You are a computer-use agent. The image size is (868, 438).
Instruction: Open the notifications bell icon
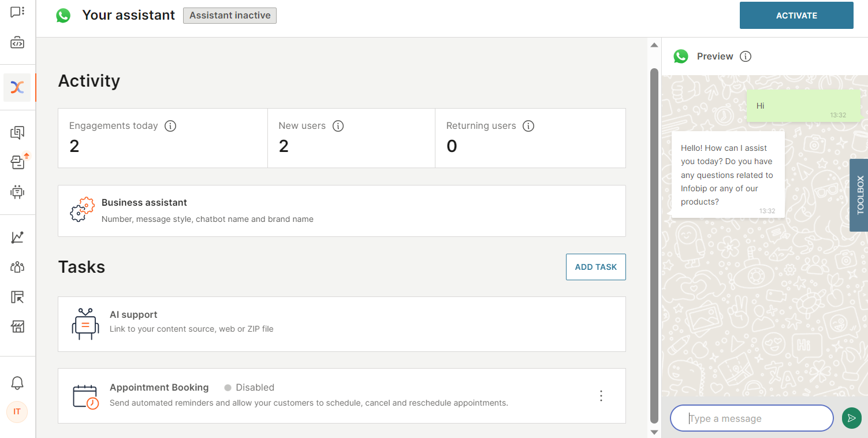17,383
